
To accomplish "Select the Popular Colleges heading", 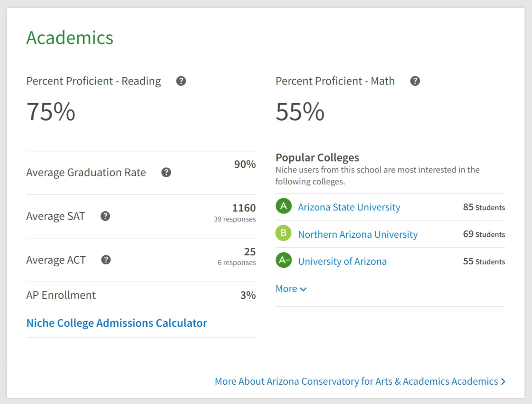I will tap(317, 158).
